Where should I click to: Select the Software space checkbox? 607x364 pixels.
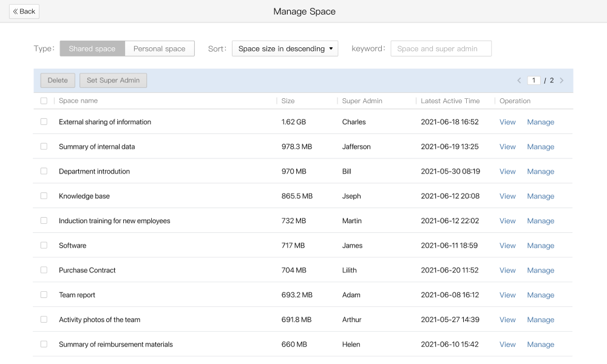(44, 245)
